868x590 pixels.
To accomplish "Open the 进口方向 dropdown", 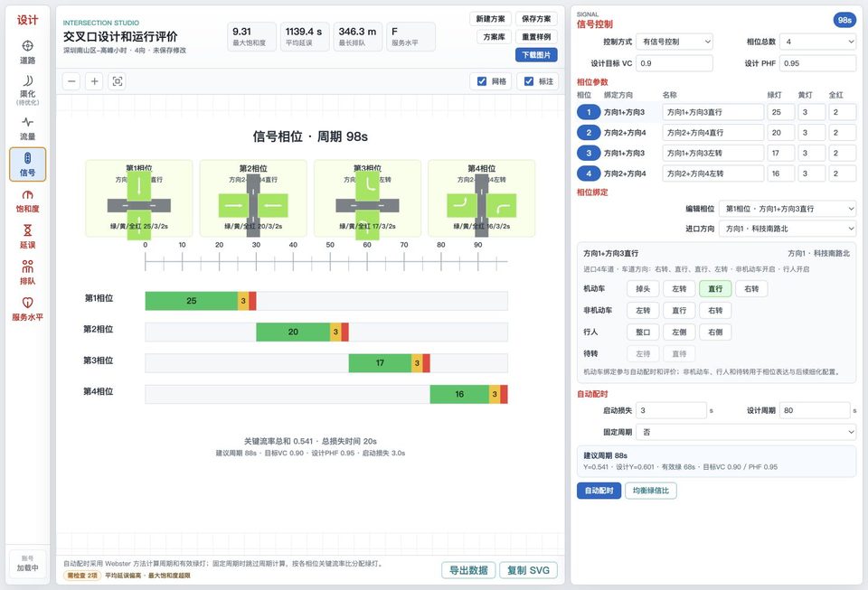I will 788,229.
